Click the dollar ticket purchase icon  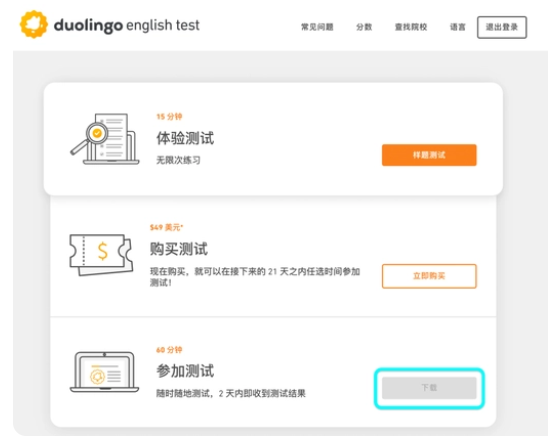101,255
